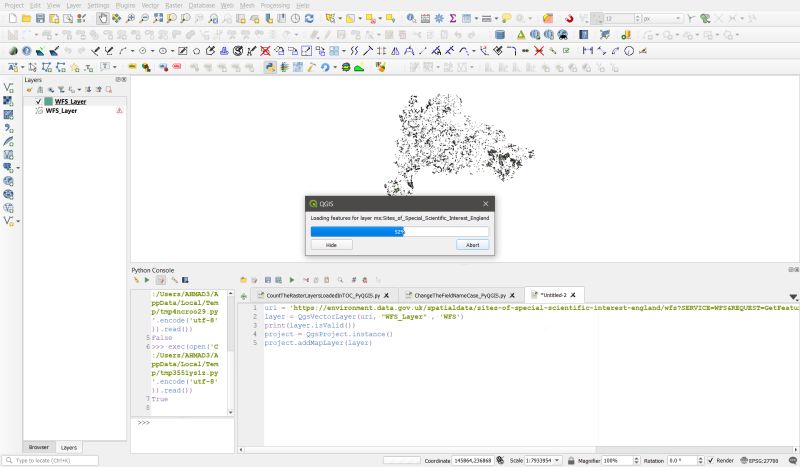Image resolution: width=800 pixels, height=467 pixels.
Task: Click Abort in the loading dialog
Action: [472, 245]
